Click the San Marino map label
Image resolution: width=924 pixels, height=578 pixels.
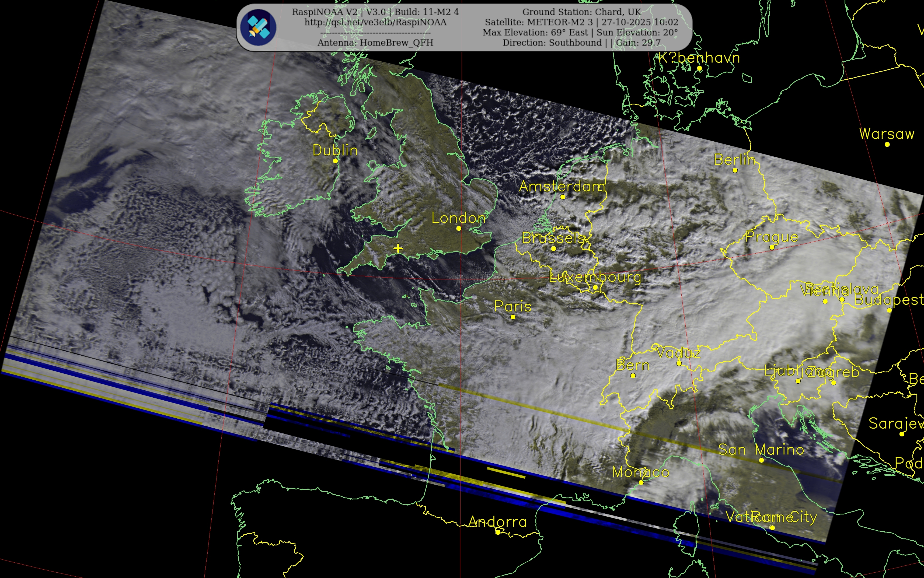click(761, 450)
